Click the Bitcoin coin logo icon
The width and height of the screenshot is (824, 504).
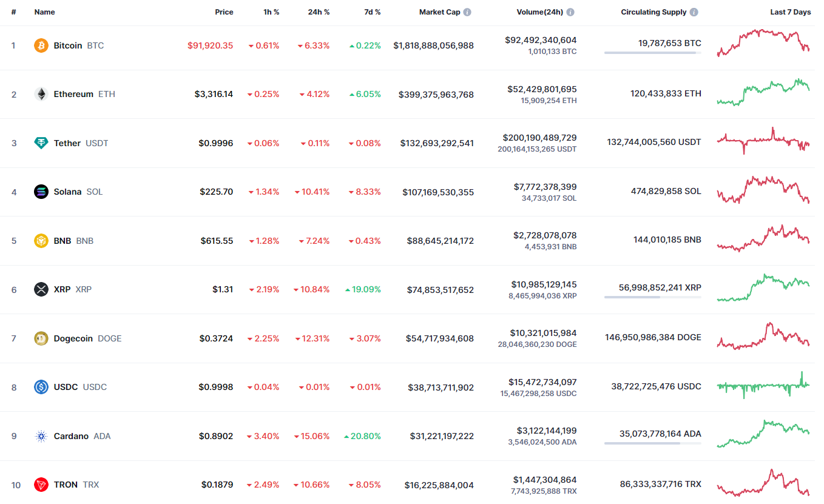point(41,45)
